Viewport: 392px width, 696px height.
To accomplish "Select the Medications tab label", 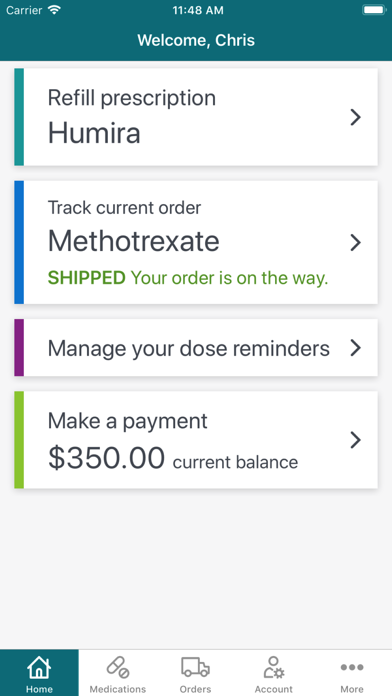I will click(x=118, y=689).
